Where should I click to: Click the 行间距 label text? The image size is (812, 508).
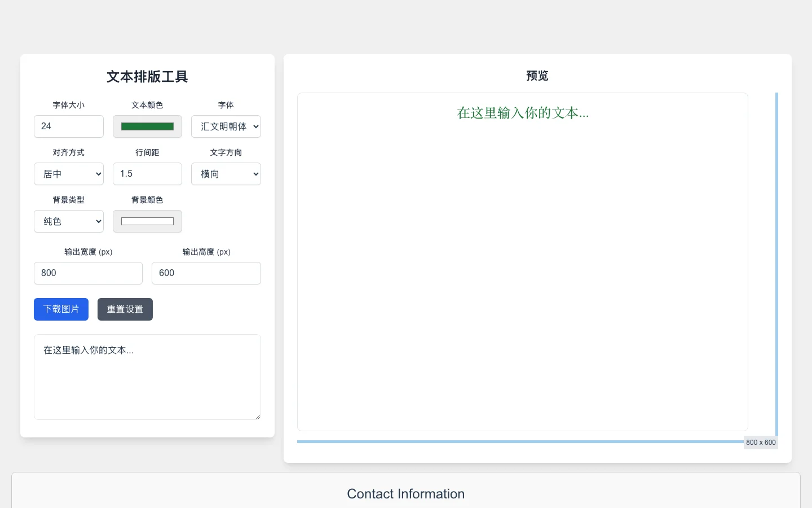[147, 152]
